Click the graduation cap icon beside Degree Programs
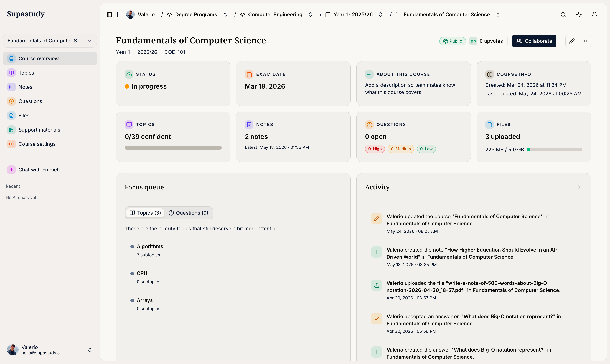610x364 pixels. 169,14
